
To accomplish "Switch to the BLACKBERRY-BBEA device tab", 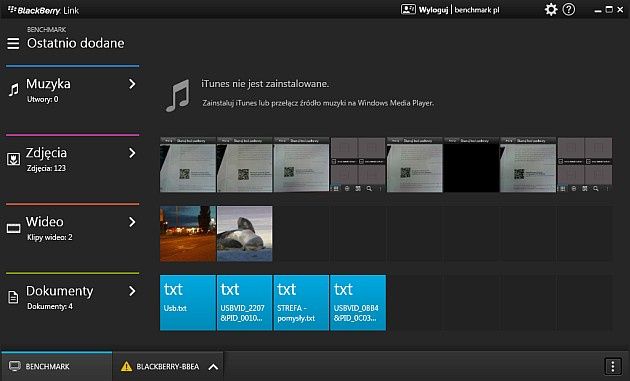I will (168, 366).
